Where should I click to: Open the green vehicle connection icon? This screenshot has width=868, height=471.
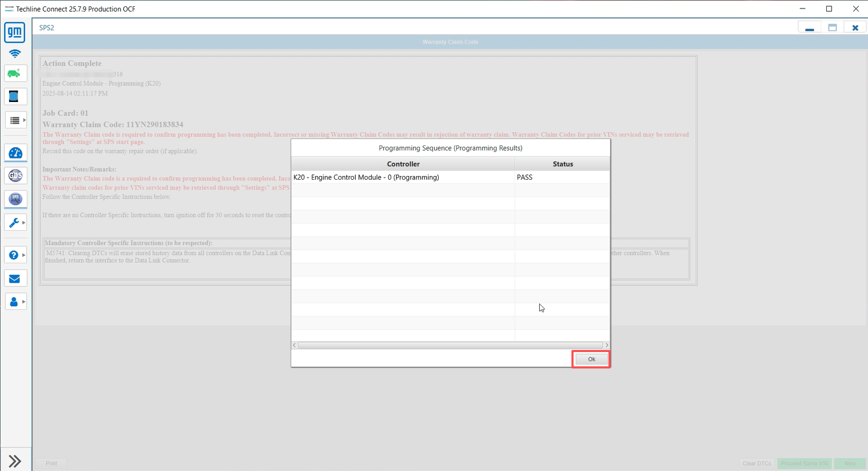[15, 73]
